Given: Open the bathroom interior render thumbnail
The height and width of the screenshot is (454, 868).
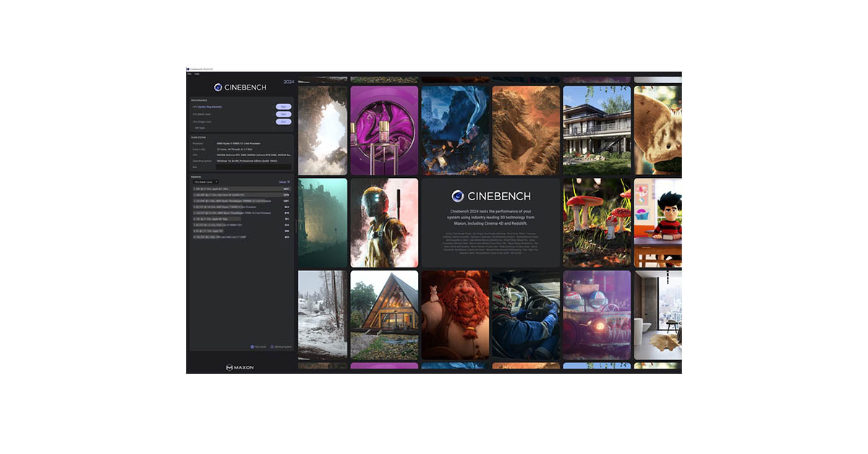Looking at the screenshot, I should [658, 315].
